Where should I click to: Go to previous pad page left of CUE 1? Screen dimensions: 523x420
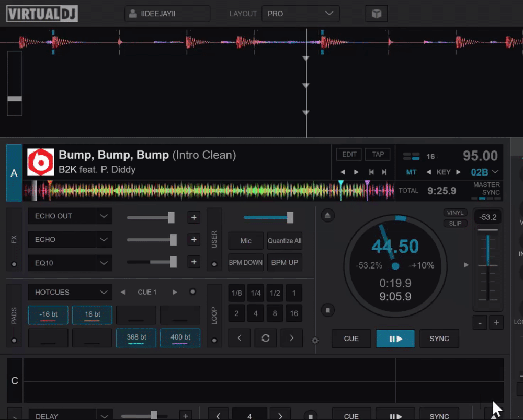[123, 292]
